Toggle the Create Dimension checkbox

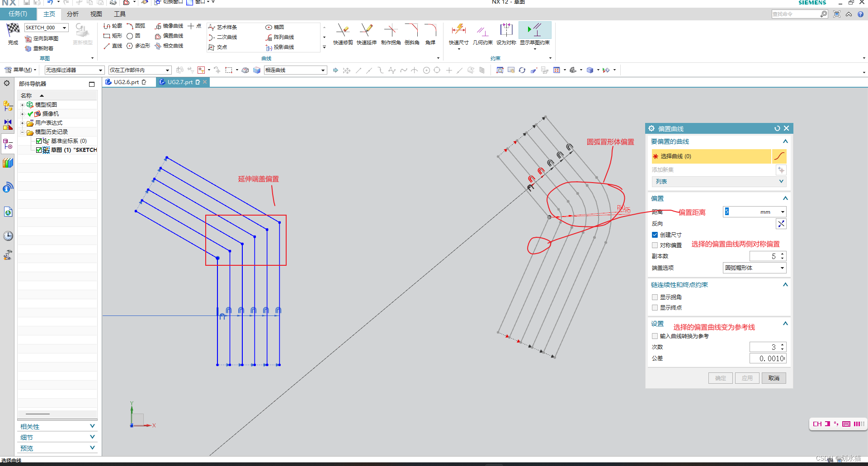pos(655,235)
